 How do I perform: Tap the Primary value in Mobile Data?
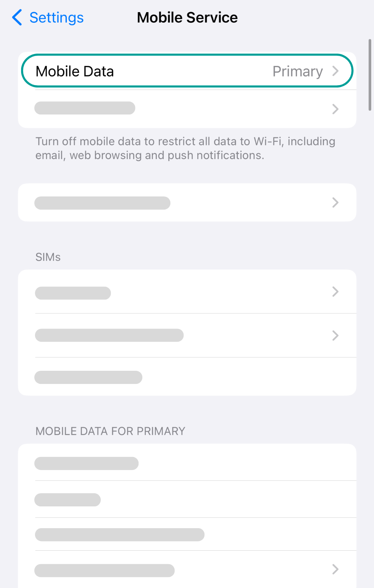(297, 71)
